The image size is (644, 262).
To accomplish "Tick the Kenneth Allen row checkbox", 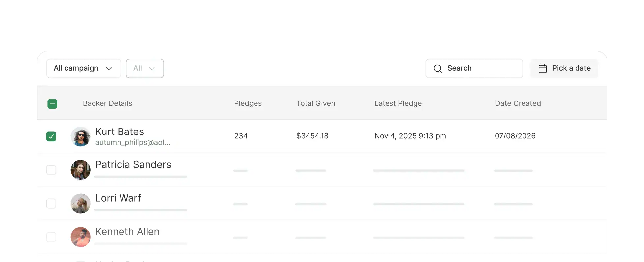I will 51,237.
